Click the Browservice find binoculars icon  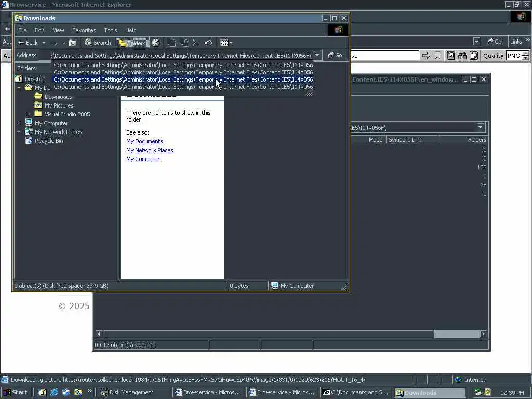(462, 56)
